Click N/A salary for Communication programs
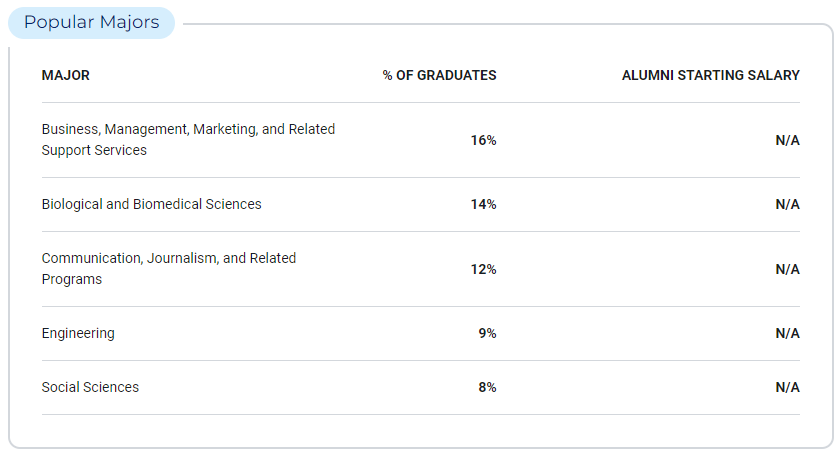This screenshot has width=840, height=455. (x=788, y=269)
